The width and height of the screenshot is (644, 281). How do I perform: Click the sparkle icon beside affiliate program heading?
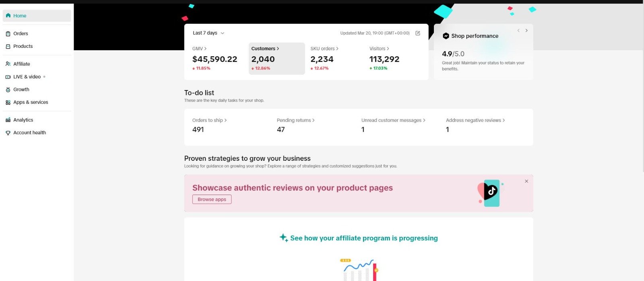pos(284,238)
